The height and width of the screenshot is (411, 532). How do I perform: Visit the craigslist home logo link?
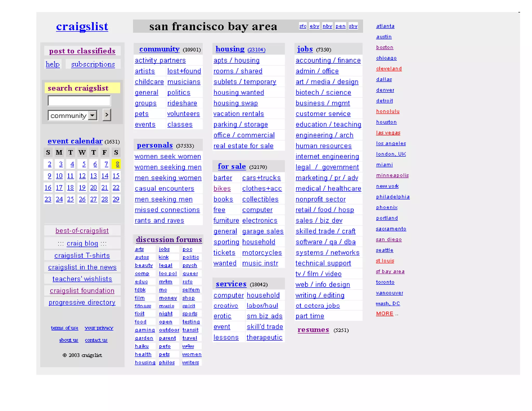(82, 26)
